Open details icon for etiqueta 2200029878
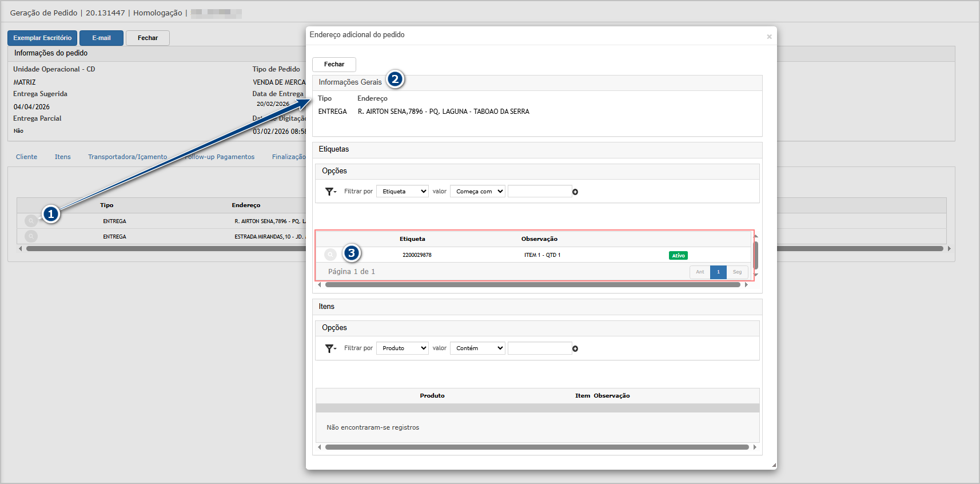This screenshot has height=484, width=980. click(x=330, y=255)
